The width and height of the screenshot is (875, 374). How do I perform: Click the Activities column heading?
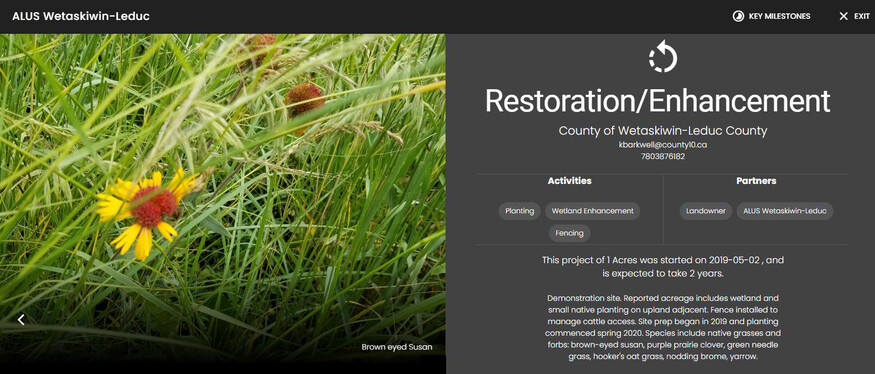[569, 181]
